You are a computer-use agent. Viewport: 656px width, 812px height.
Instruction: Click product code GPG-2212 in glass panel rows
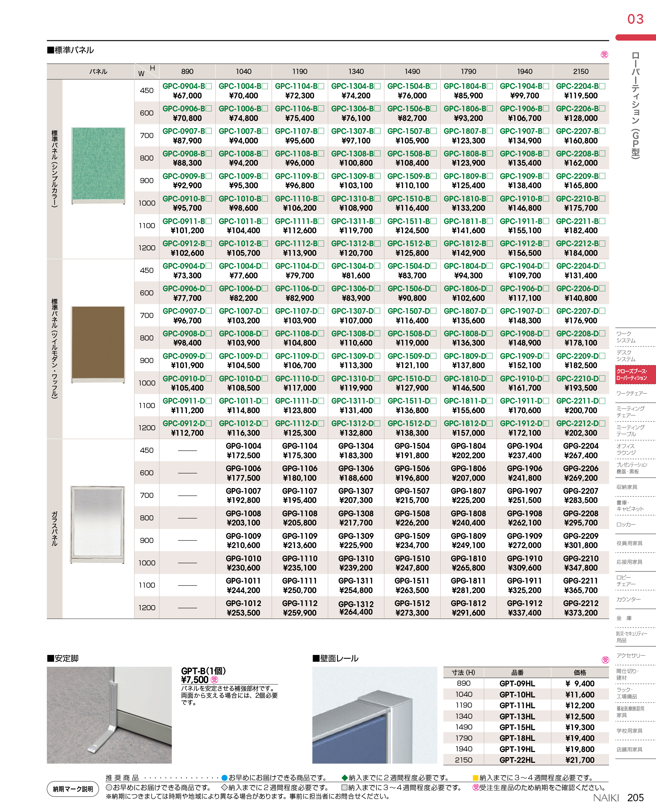point(580,604)
